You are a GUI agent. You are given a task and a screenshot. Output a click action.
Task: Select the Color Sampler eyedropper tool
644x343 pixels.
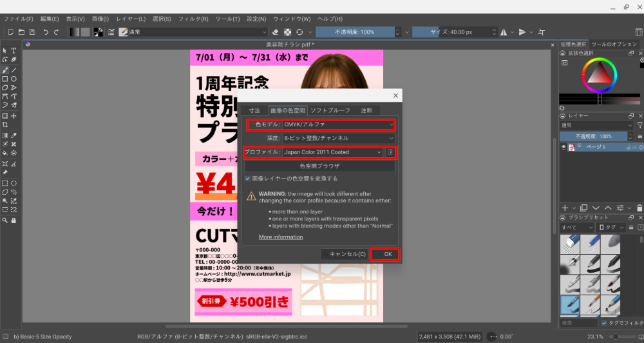14,135
